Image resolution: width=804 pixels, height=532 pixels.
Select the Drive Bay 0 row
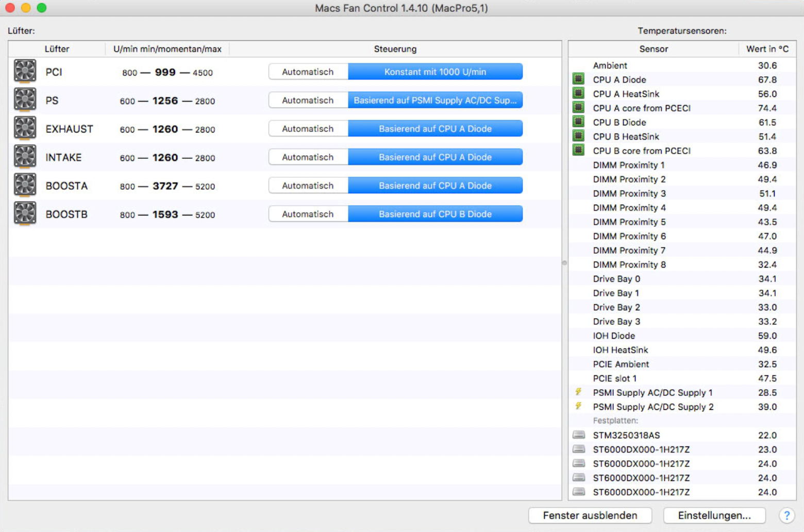click(682, 278)
